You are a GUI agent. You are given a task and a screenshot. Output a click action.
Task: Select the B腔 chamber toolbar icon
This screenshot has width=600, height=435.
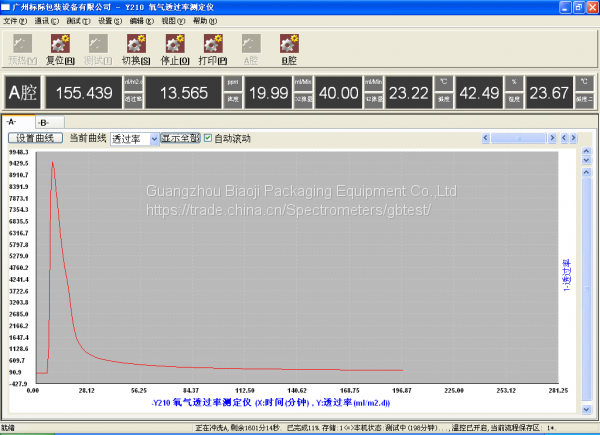click(289, 48)
